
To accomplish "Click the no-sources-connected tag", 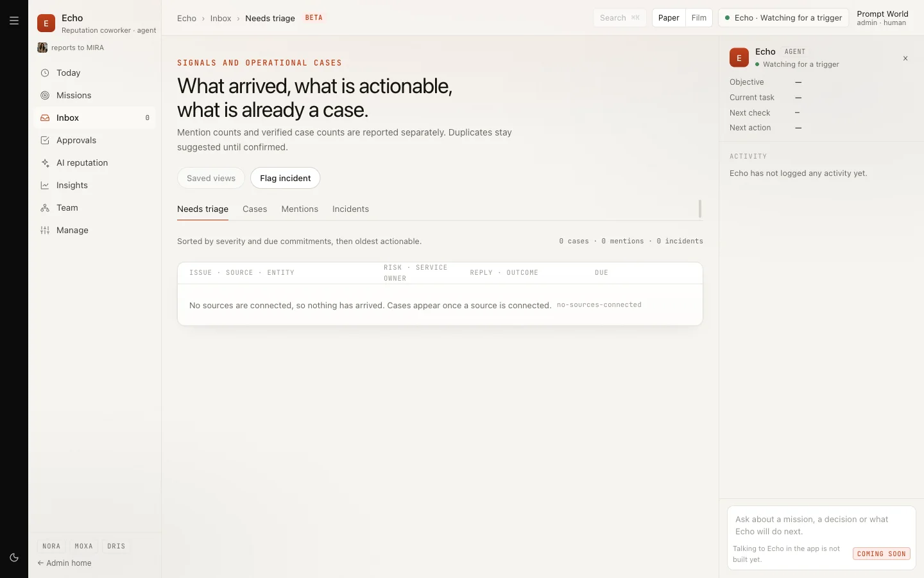I will tap(599, 305).
